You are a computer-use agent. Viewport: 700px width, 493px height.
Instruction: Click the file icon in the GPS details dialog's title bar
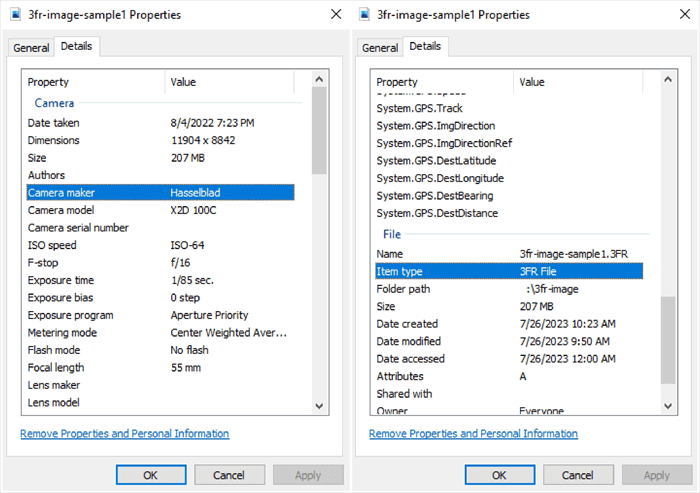[363, 15]
